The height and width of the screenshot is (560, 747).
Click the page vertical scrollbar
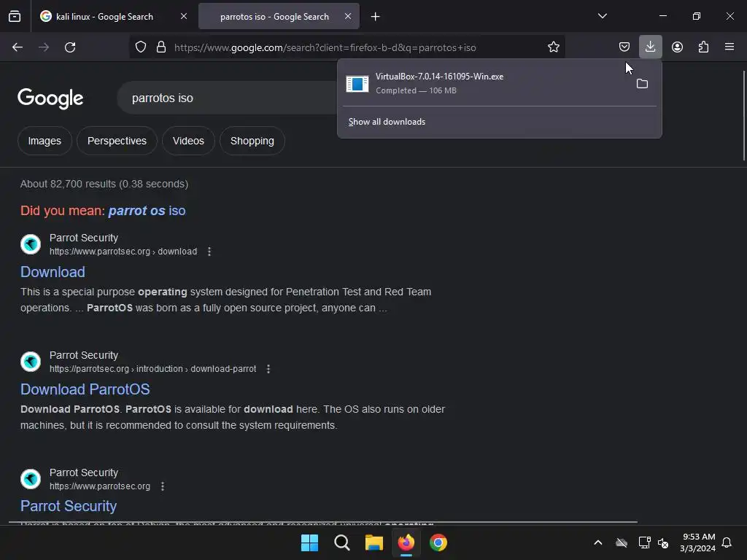click(743, 116)
